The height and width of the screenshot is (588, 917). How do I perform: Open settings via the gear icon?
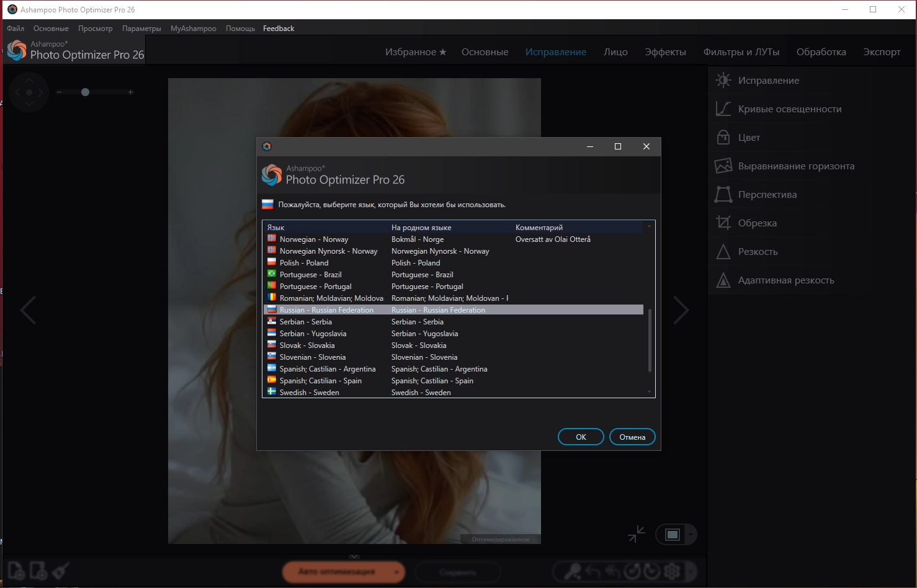672,571
